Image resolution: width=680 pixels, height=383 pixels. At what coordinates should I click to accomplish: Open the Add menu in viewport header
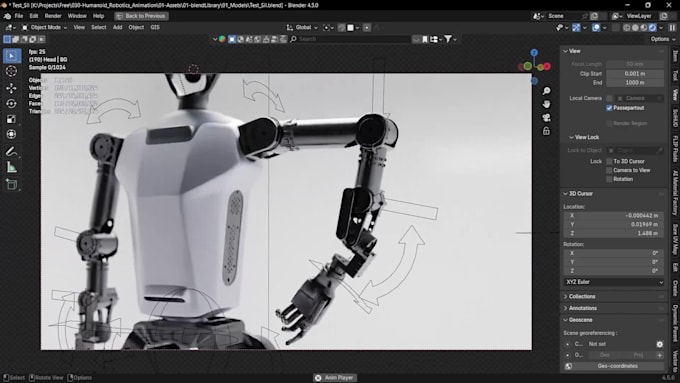coord(118,27)
